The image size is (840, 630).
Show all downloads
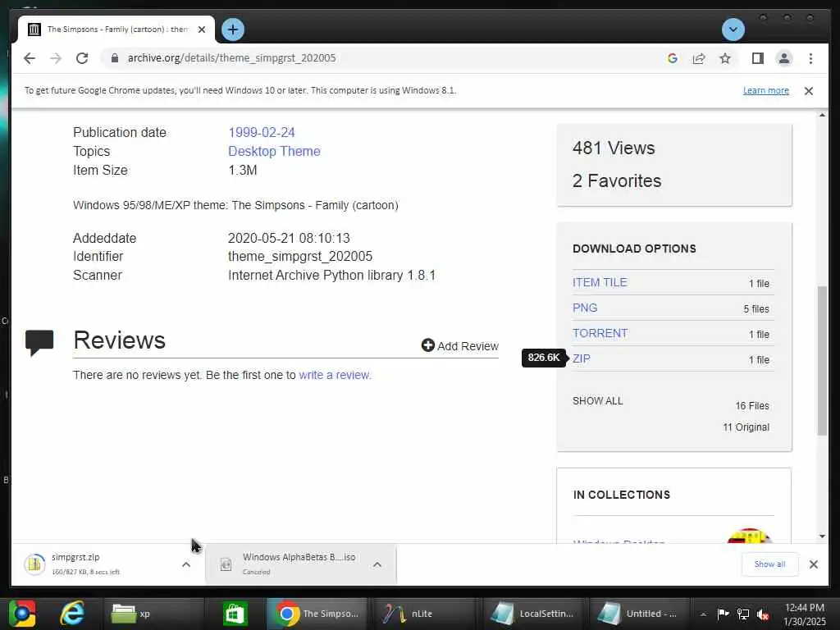(x=769, y=564)
